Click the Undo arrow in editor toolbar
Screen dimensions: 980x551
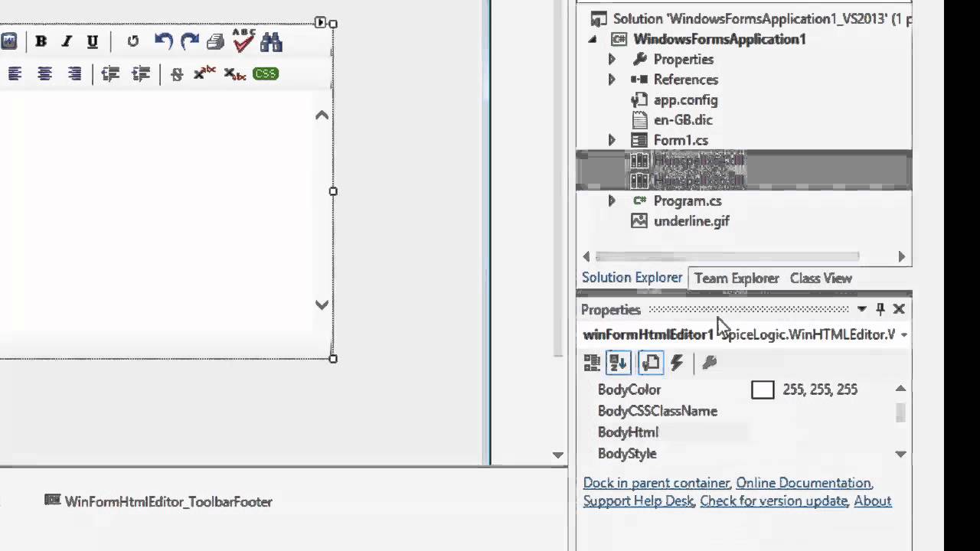point(163,41)
